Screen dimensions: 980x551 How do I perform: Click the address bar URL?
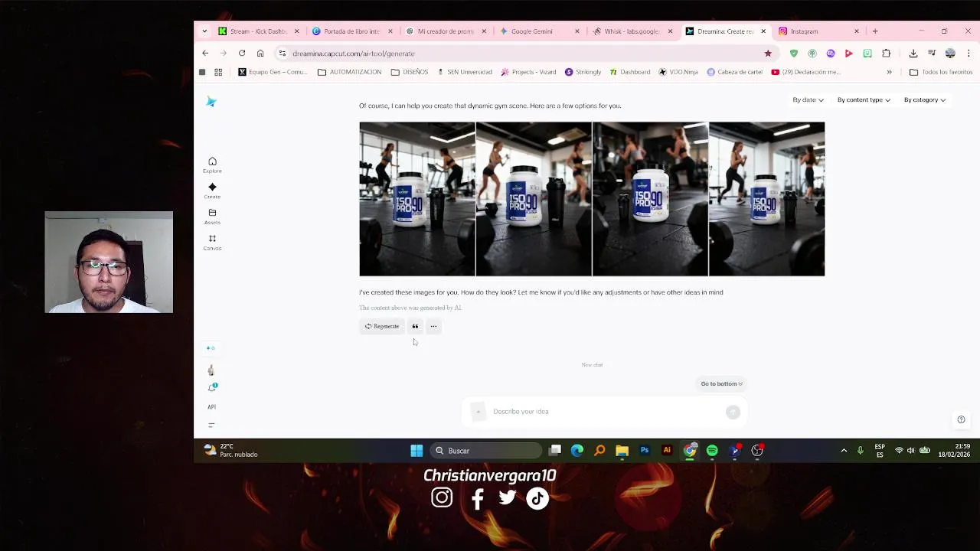click(354, 54)
